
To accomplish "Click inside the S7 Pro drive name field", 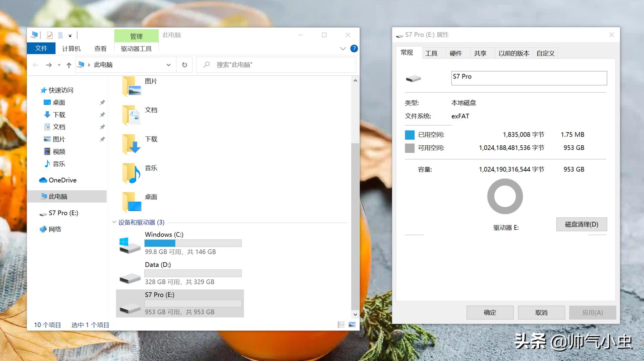I will point(529,78).
